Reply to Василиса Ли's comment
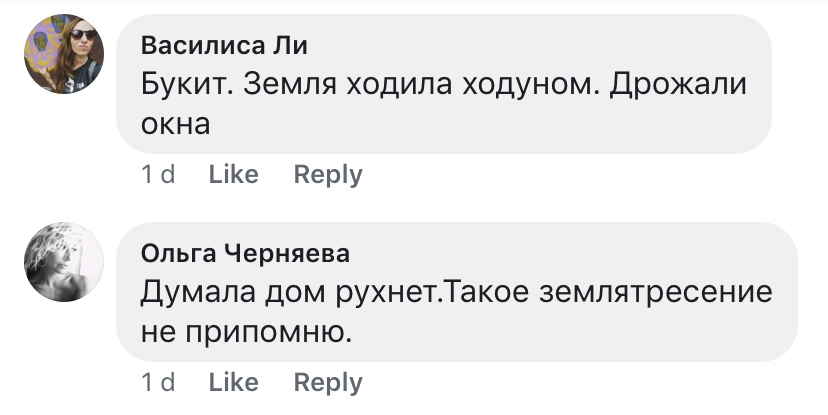Screen dimensions: 828x415 (x=327, y=175)
